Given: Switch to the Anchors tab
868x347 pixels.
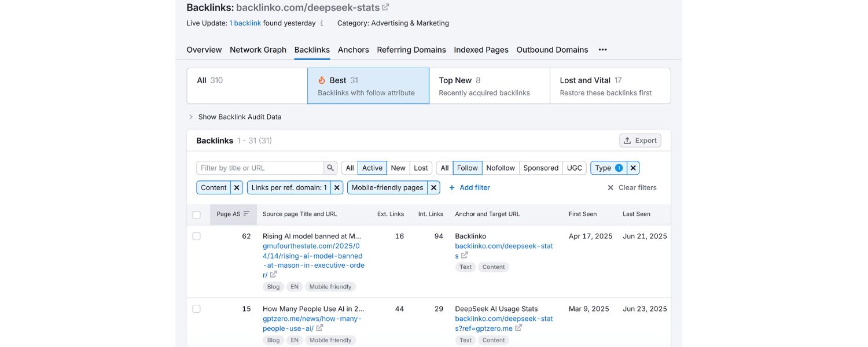Looking at the screenshot, I should [x=353, y=50].
